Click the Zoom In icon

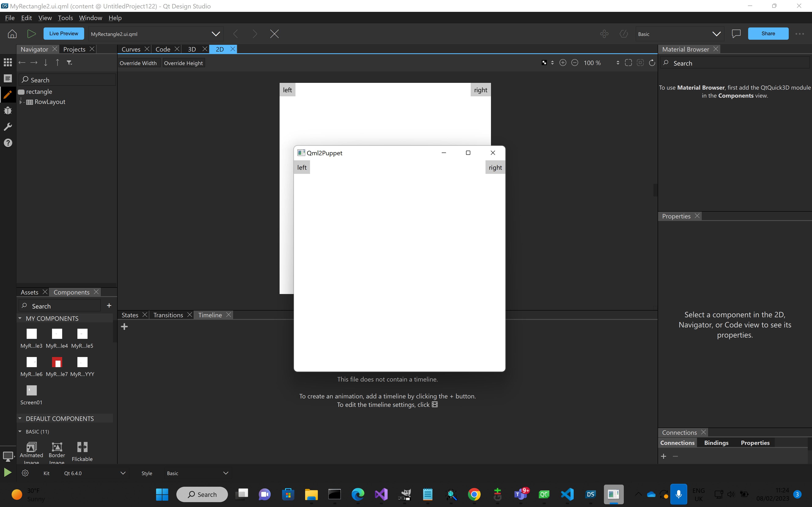click(563, 63)
